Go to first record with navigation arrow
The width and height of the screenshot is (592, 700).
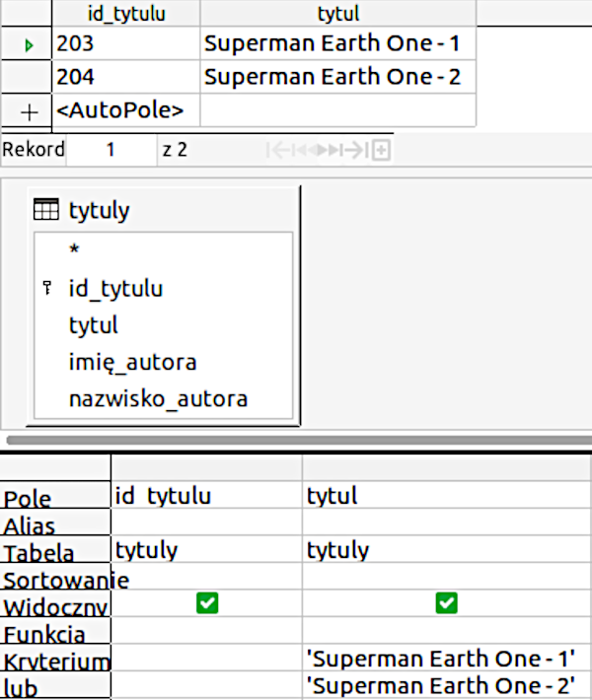point(277,150)
